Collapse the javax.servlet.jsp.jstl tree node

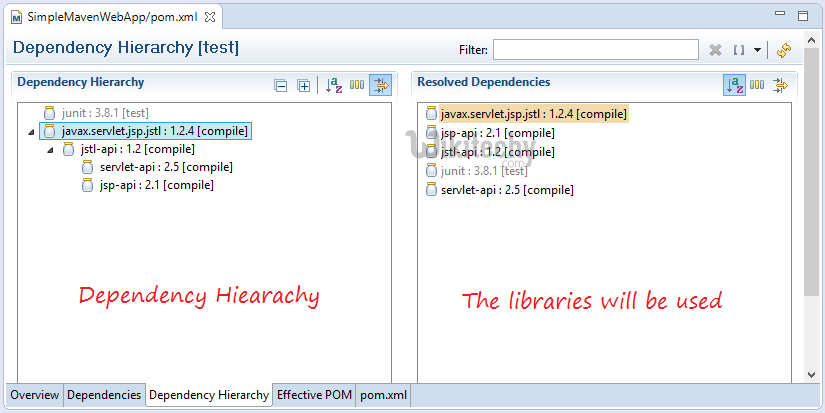32,131
